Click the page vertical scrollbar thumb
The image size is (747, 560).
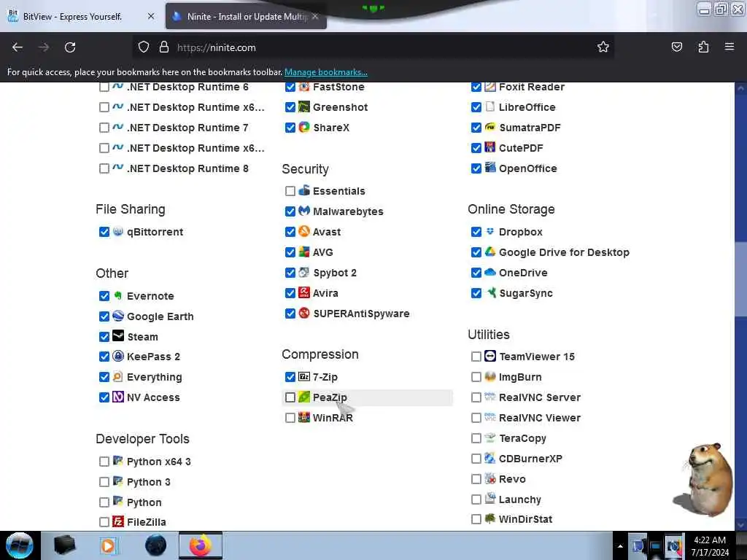coord(740,278)
